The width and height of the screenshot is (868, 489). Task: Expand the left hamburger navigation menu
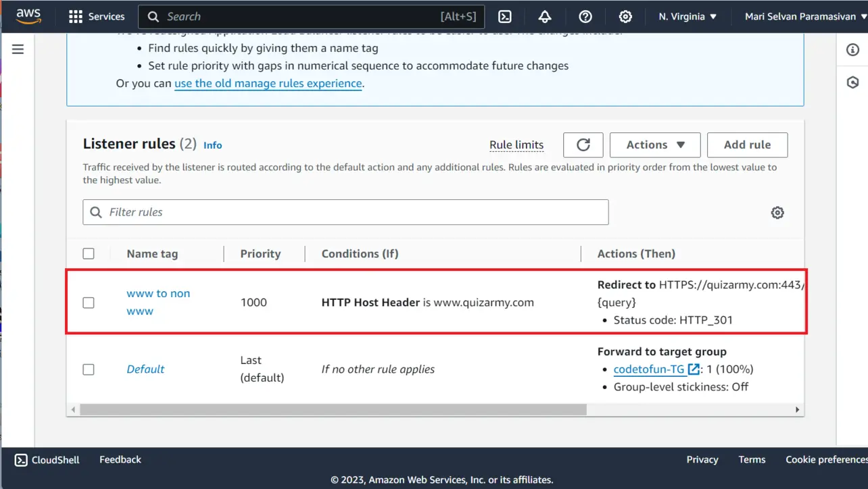point(18,49)
